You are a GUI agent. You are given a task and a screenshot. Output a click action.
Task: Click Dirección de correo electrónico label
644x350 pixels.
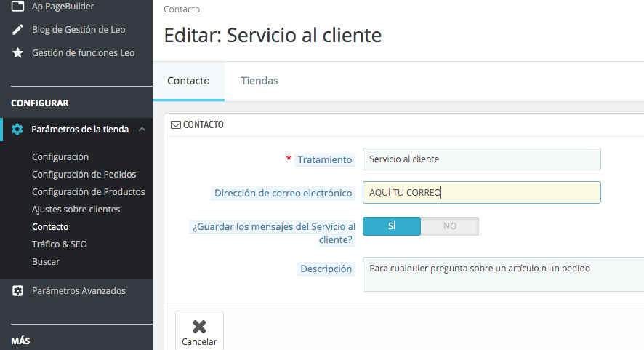pyautogui.click(x=283, y=193)
